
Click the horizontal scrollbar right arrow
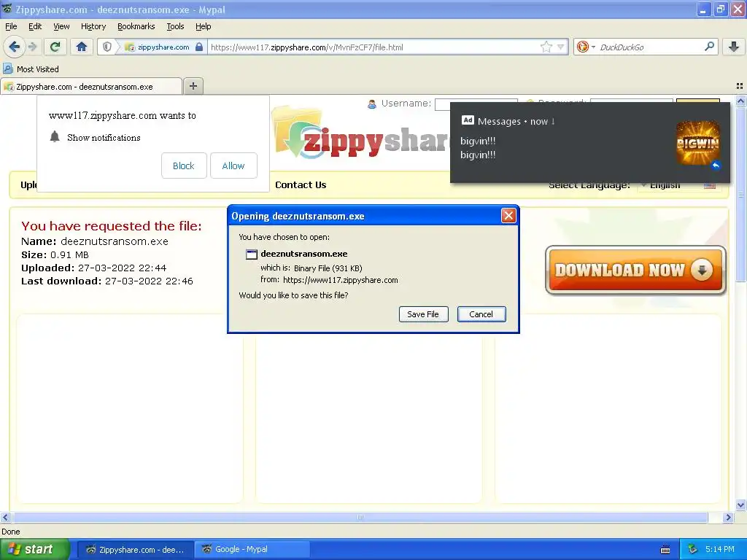(728, 518)
